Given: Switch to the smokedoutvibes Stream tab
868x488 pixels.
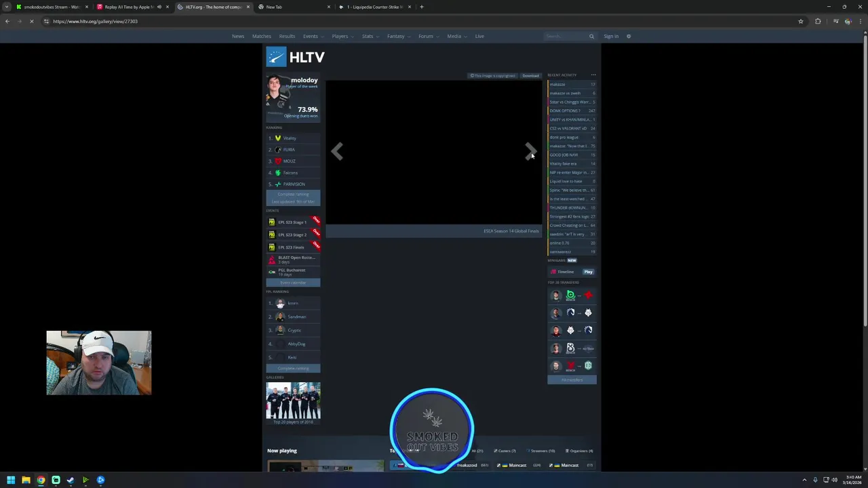Looking at the screenshot, I should [51, 7].
